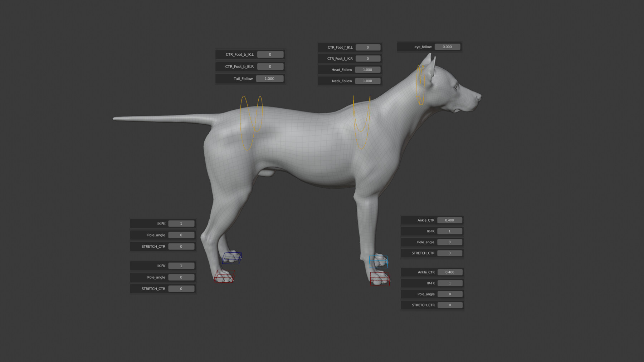644x362 pixels.
Task: Click Pole_angle in the bottom right panel
Action: (450, 294)
